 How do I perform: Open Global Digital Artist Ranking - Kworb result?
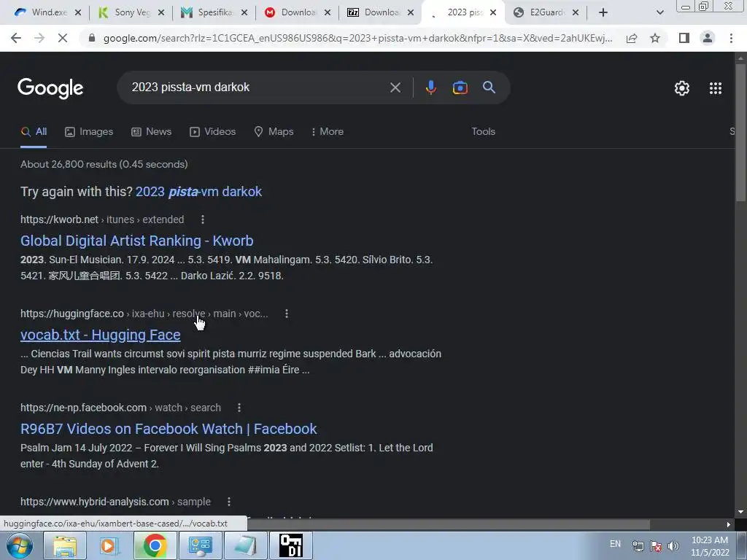point(136,241)
